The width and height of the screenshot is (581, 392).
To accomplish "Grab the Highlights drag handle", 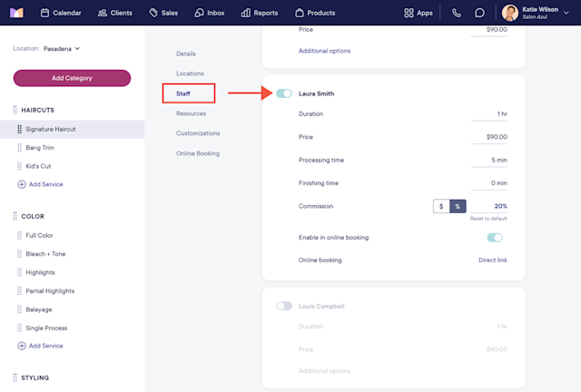I will pos(19,272).
